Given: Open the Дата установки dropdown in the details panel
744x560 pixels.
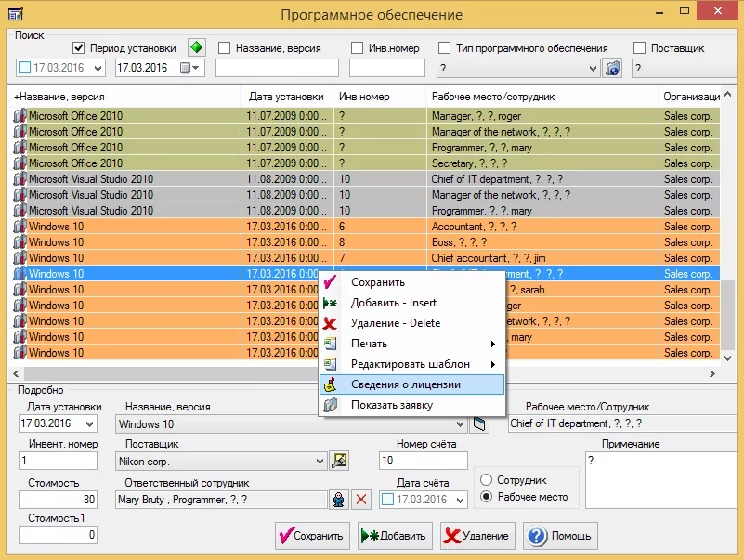Looking at the screenshot, I should point(89,424).
